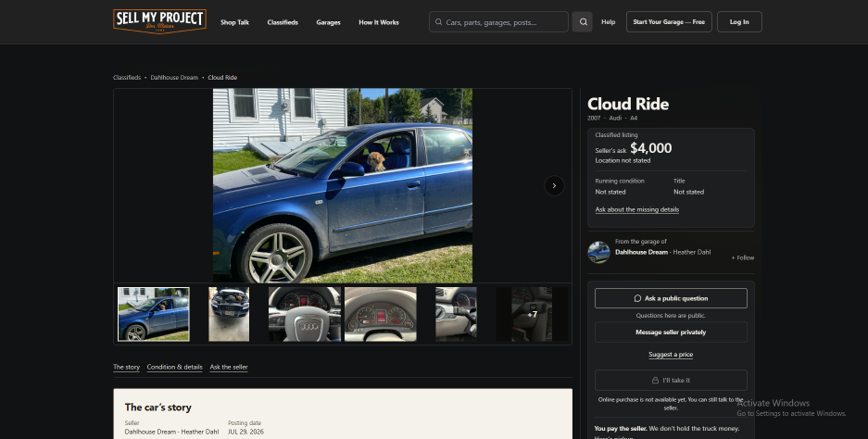Screen dimensions: 868x439
Task: Switch to Ask the seller tab
Action: point(229,367)
